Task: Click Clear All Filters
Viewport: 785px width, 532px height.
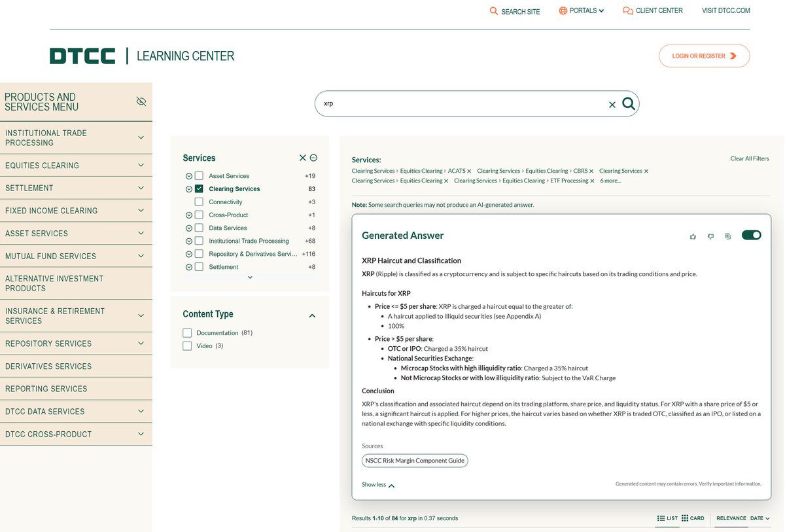Action: (x=750, y=158)
